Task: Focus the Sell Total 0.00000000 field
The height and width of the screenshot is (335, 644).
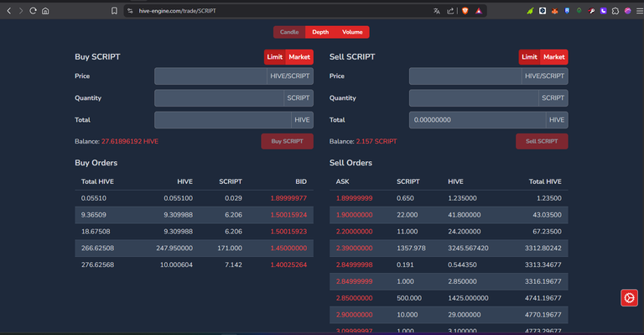Action: (477, 120)
